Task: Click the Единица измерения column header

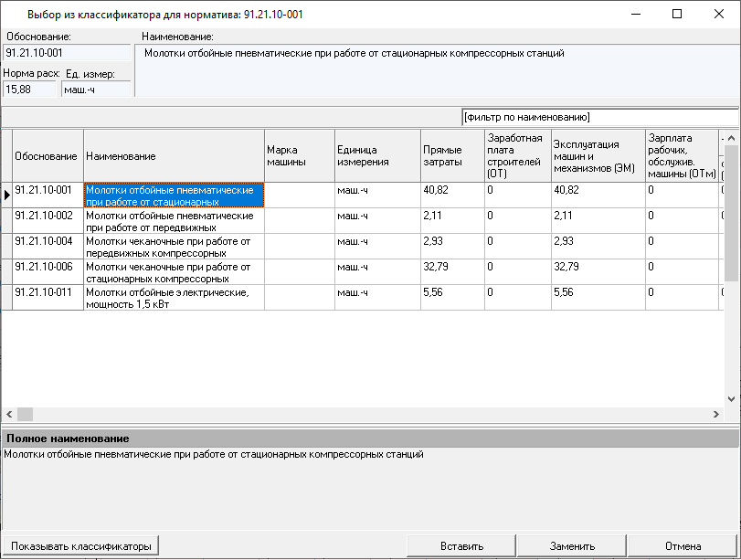Action: (x=376, y=156)
